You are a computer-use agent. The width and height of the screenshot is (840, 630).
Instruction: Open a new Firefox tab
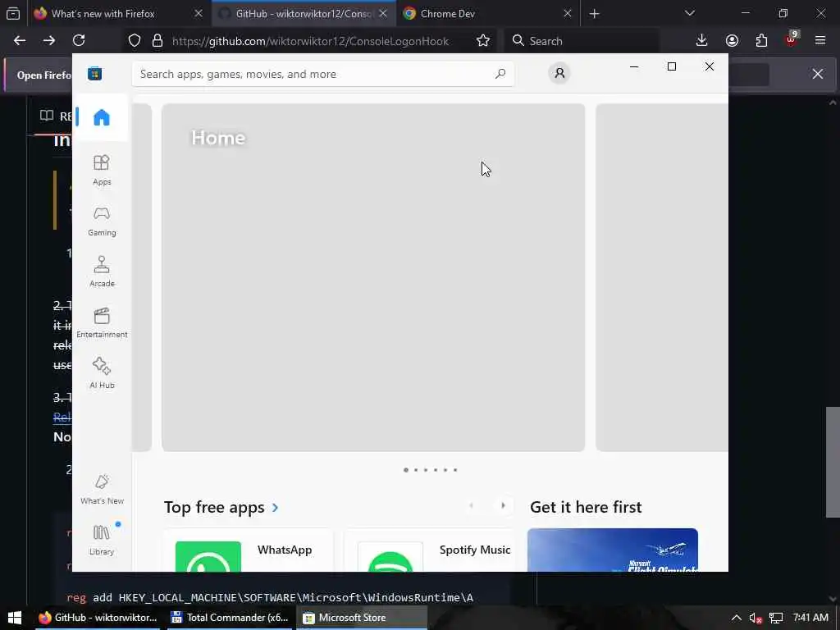coord(594,14)
